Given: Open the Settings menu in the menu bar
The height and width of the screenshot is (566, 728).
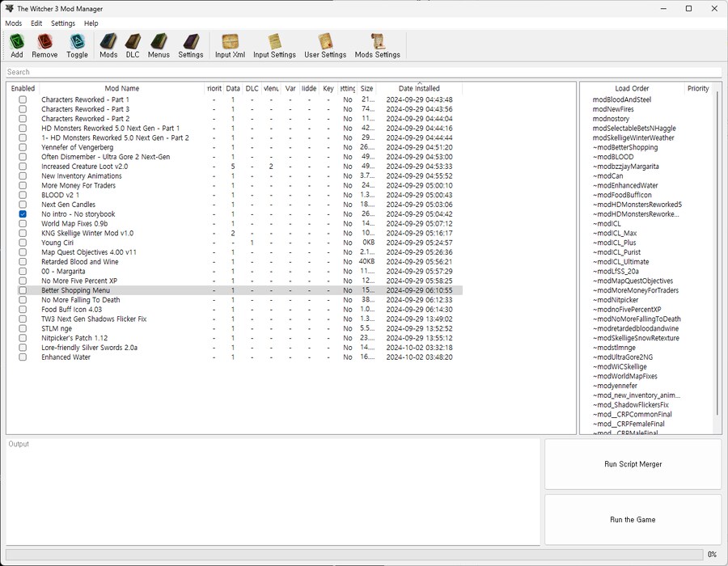Looking at the screenshot, I should point(62,23).
